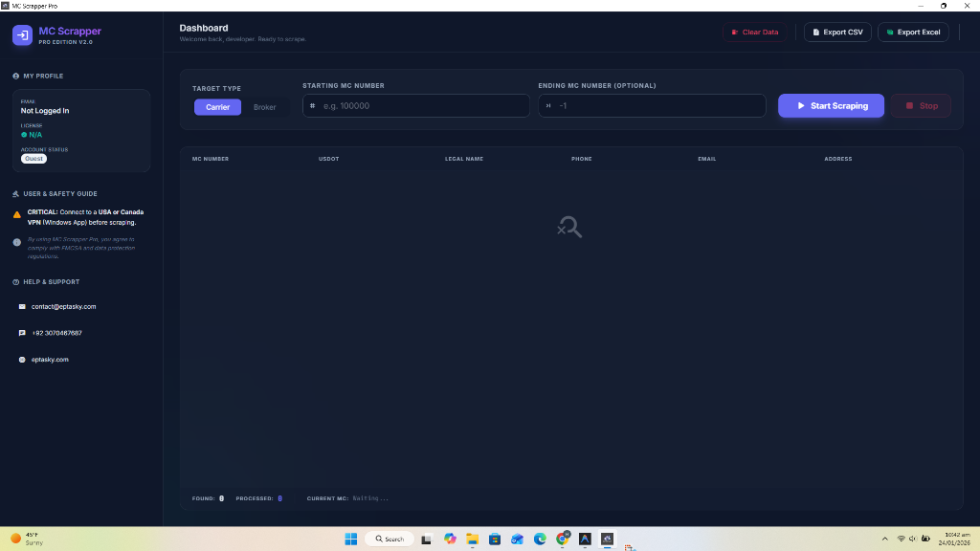Focus the Ending MC Number field
This screenshot has width=980, height=551.
click(652, 105)
